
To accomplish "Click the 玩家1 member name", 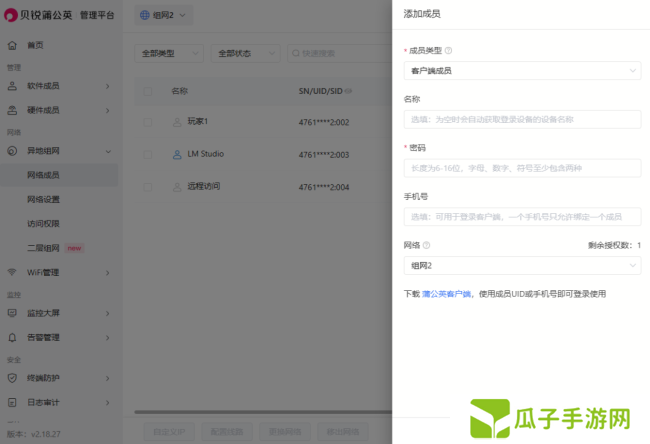I will point(197,121).
